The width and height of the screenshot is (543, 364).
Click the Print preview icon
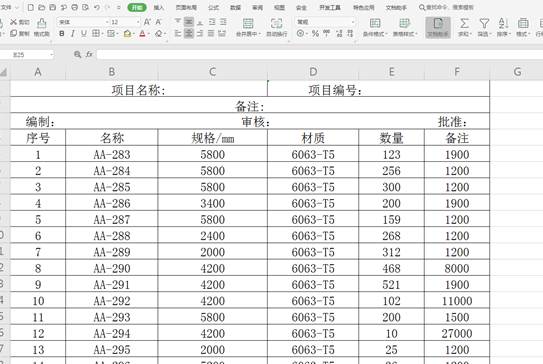click(x=86, y=7)
